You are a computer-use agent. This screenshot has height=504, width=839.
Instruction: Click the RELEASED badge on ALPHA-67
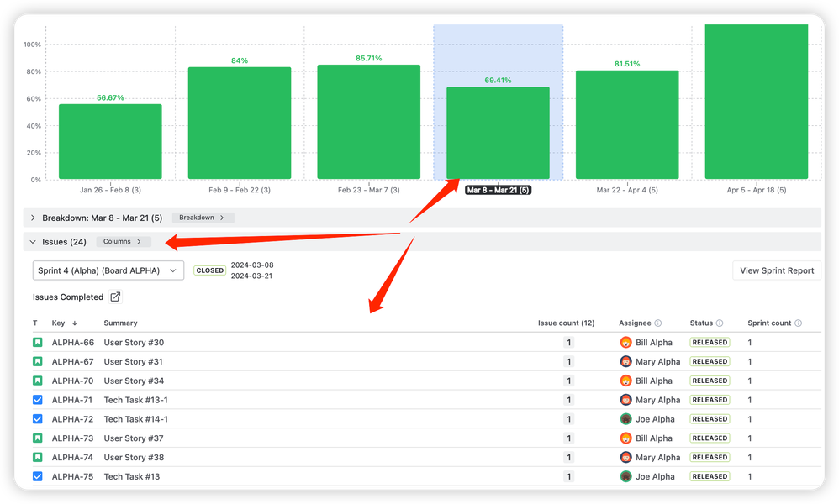710,361
